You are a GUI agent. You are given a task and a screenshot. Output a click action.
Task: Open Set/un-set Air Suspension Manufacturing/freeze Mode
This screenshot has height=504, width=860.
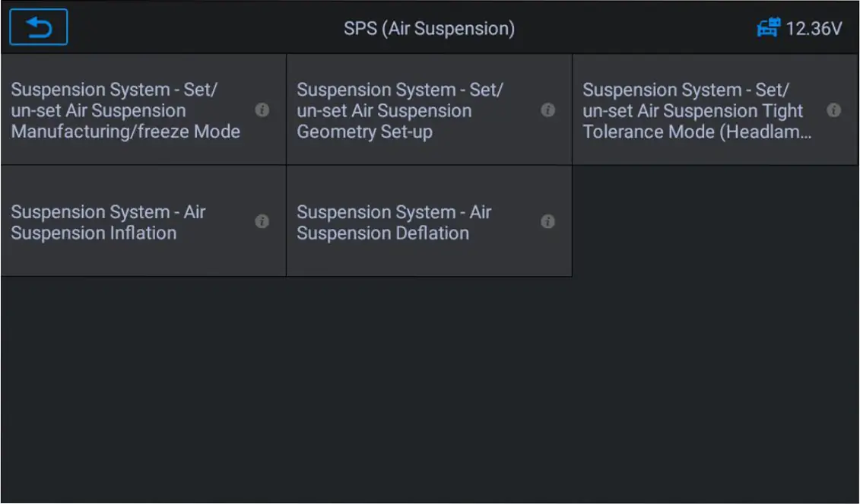143,109
